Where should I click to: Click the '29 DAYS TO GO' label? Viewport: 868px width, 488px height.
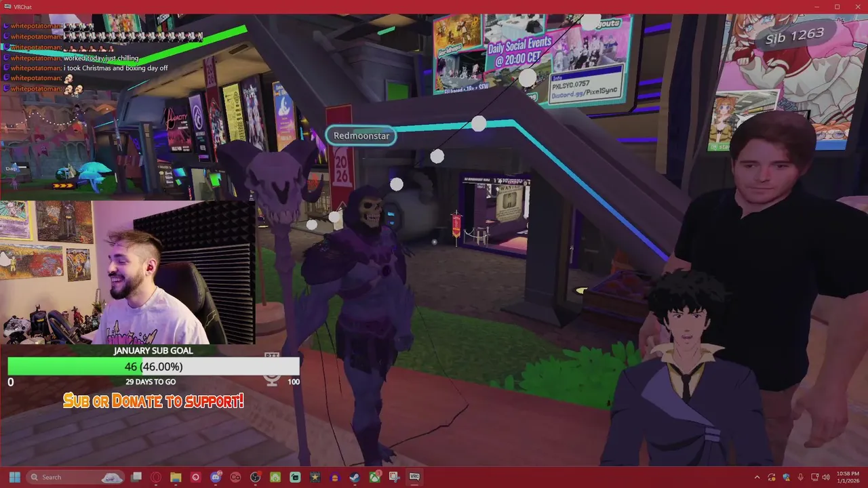pyautogui.click(x=151, y=382)
